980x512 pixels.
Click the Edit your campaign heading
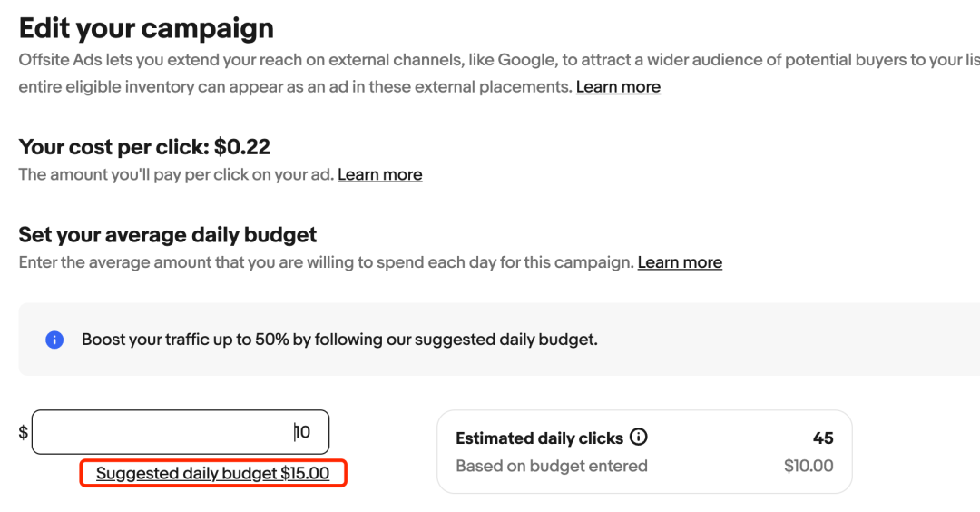click(146, 28)
